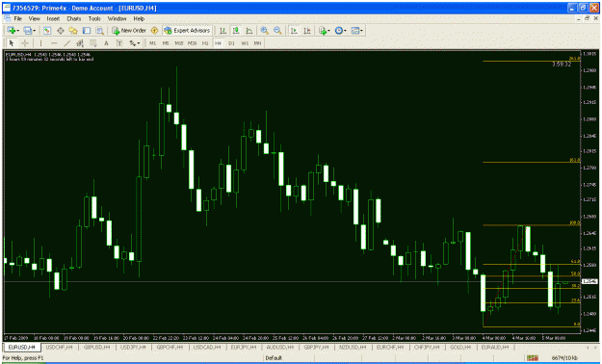Select the MN monthly timeframe
The width and height of the screenshot is (602, 364).
pos(257,43)
